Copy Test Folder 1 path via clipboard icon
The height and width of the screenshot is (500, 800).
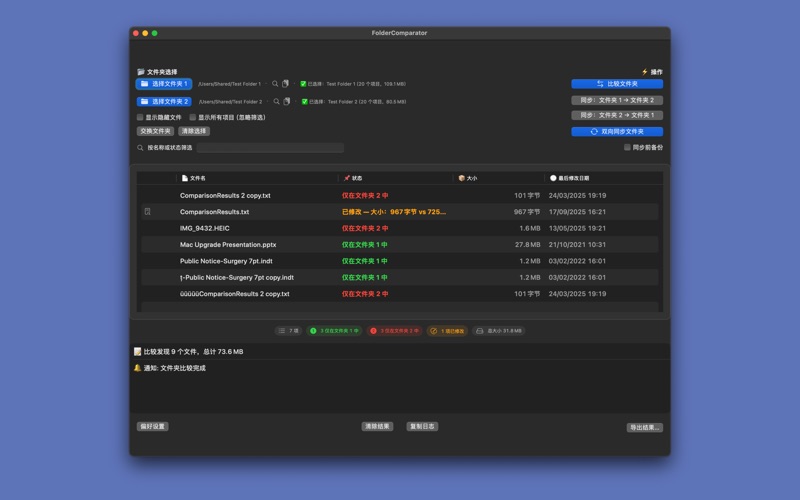point(286,84)
